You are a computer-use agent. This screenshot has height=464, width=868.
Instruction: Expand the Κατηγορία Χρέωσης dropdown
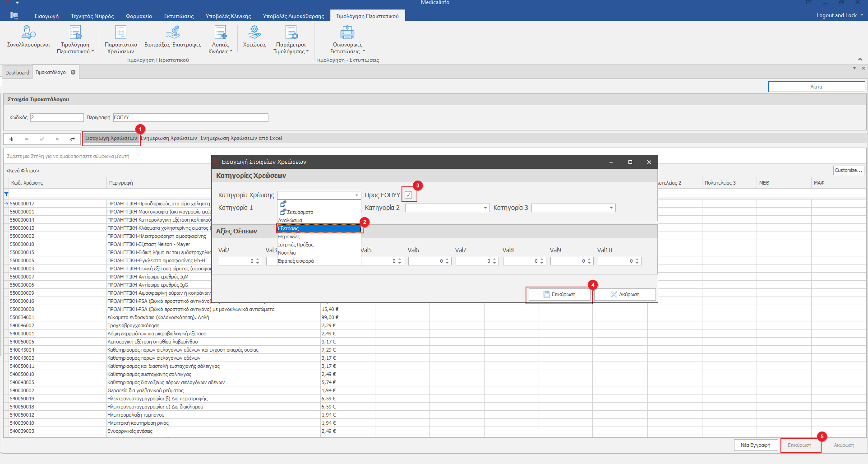click(356, 195)
